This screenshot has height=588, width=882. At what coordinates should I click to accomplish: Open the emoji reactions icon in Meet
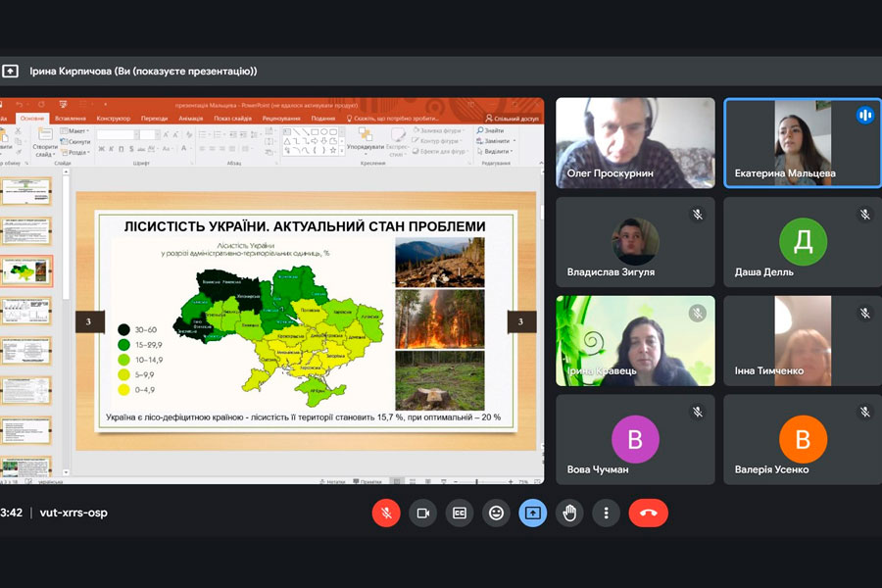(496, 514)
